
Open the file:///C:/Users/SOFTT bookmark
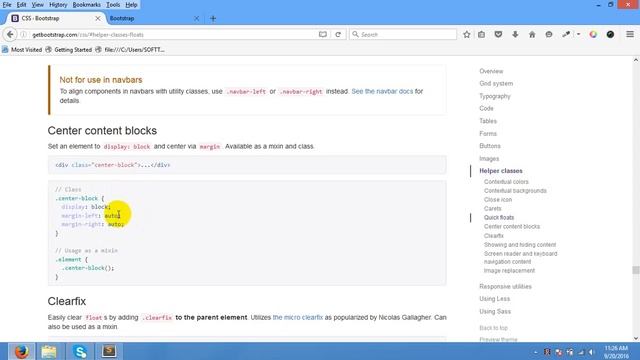coord(130,50)
